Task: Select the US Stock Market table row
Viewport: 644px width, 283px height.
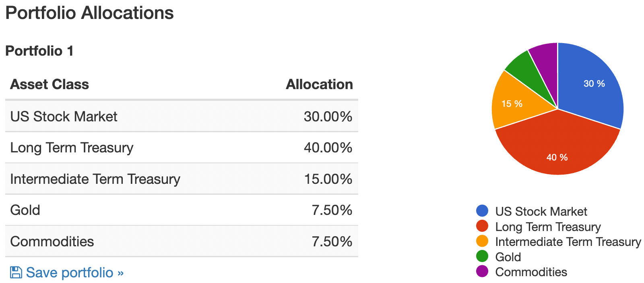Action: (x=182, y=117)
